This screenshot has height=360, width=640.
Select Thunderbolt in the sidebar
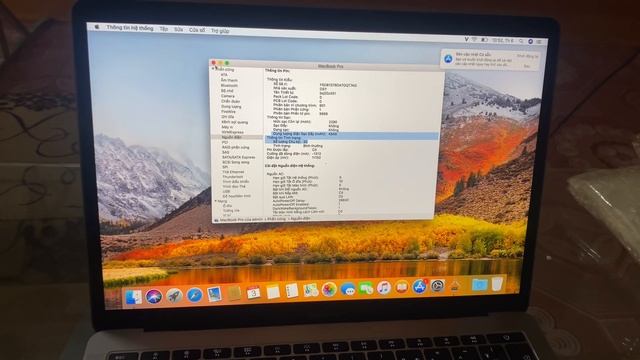tap(233, 177)
